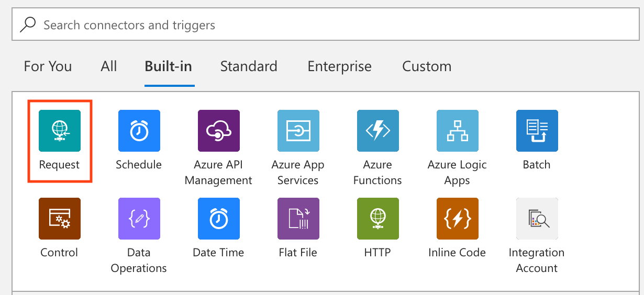Viewport: 644px width, 295px height.
Task: Click the "Control" label text
Action: 59,253
